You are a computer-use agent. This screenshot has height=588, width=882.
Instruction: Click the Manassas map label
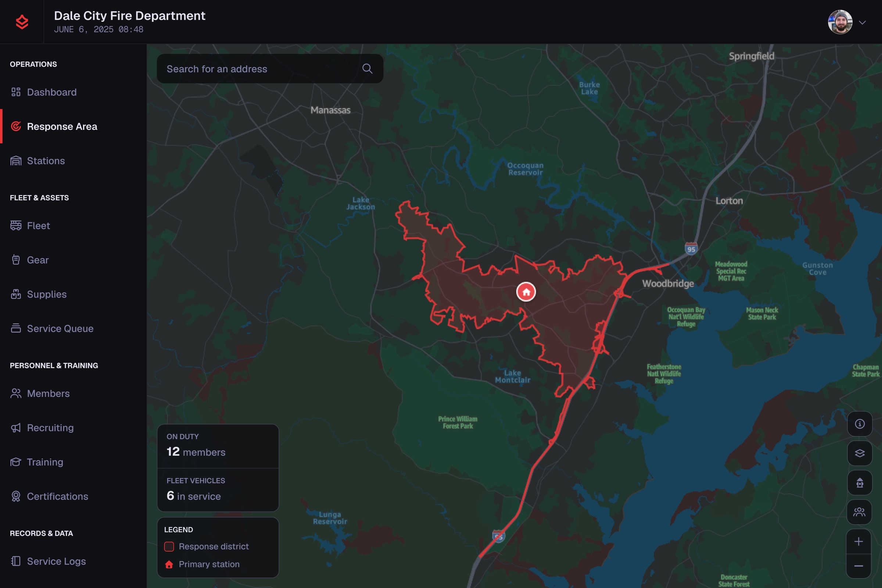[330, 110]
